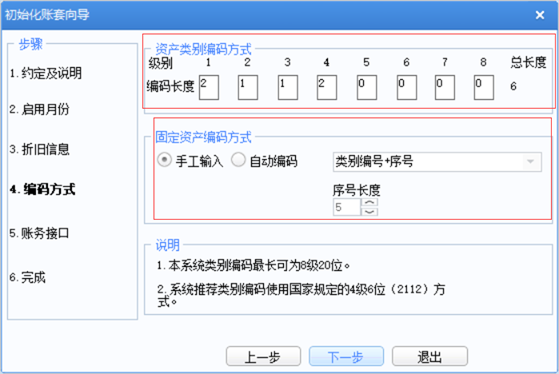Select step 1. 约定及说明
Image resolution: width=559 pixels, height=374 pixels.
point(46,73)
